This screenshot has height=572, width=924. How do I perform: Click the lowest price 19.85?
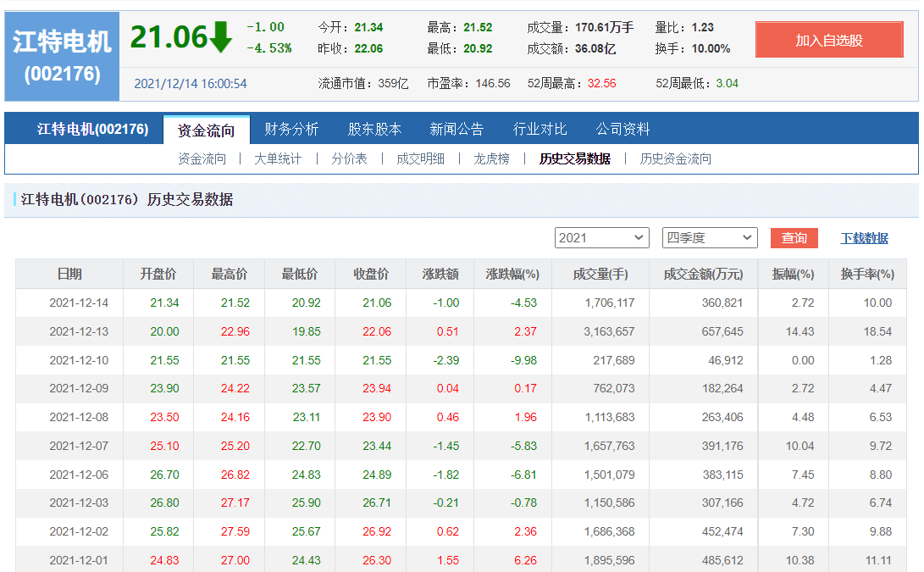[x=307, y=331]
